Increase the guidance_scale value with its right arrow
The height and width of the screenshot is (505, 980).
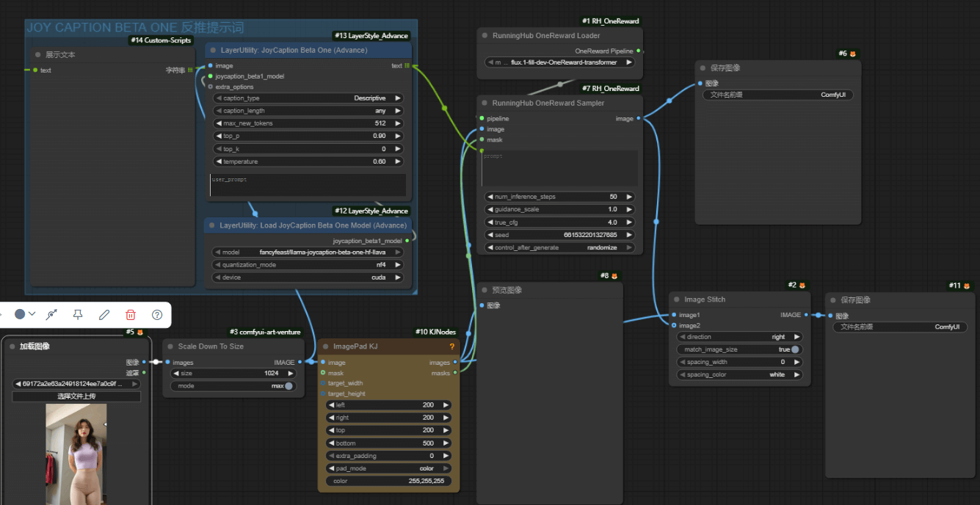[628, 209]
